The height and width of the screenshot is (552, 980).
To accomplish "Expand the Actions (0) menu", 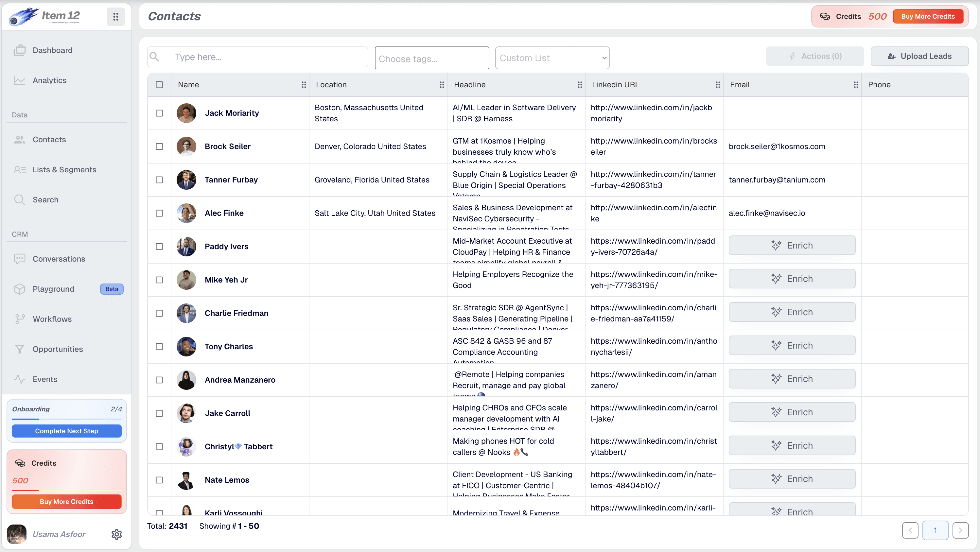I will (x=815, y=56).
